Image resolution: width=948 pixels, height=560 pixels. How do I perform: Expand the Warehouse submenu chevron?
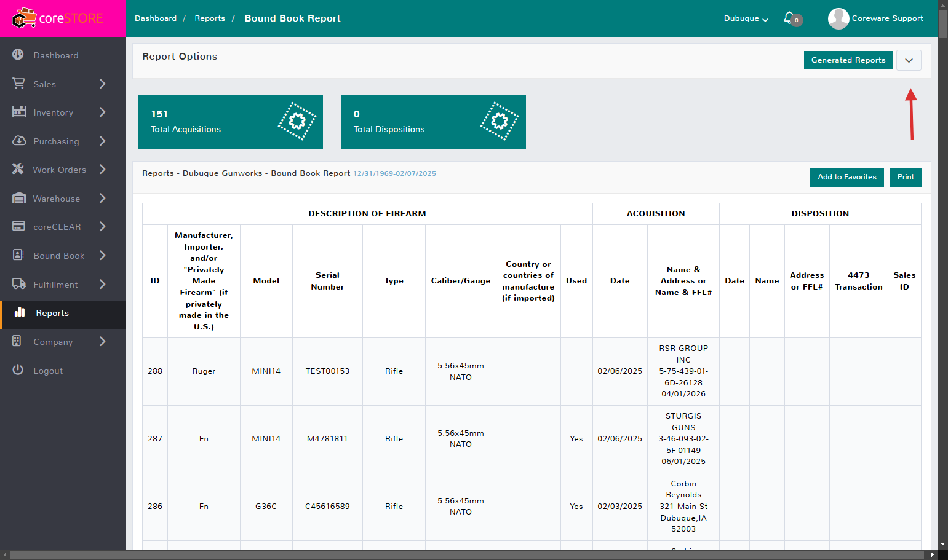(x=103, y=198)
